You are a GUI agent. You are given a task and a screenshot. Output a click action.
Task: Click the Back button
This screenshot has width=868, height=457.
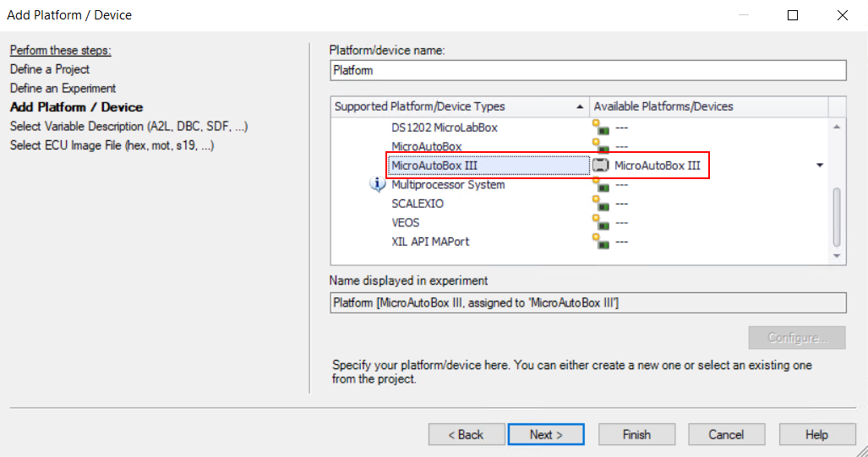coord(465,434)
